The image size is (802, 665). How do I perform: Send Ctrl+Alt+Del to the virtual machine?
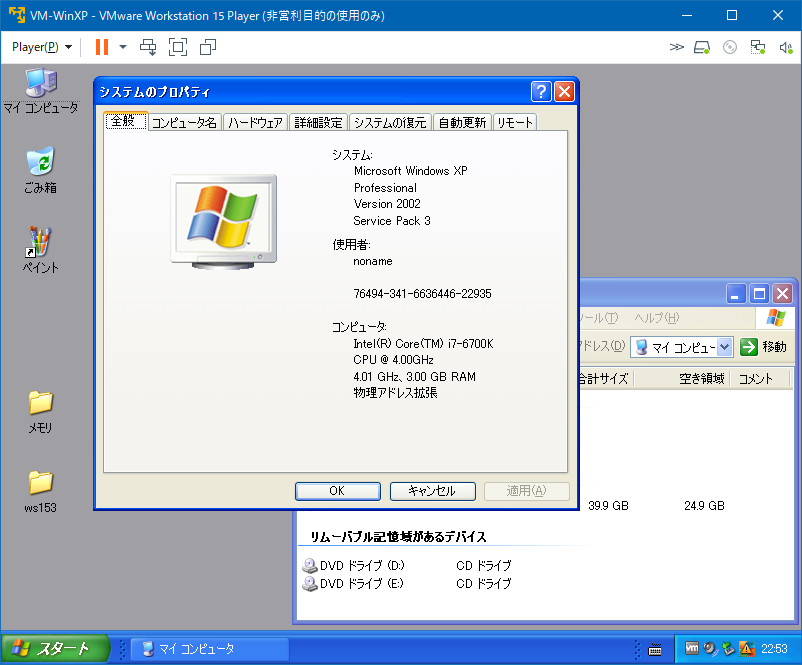148,47
